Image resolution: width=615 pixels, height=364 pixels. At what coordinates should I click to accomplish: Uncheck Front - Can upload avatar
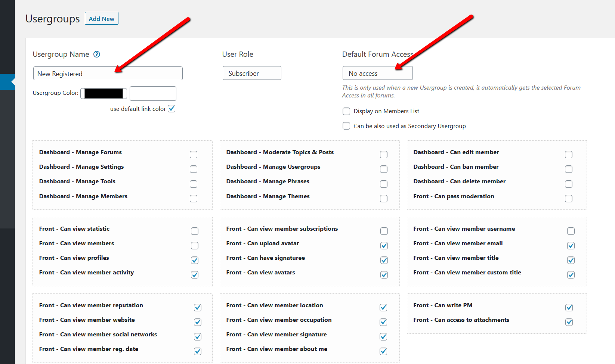pyautogui.click(x=384, y=246)
